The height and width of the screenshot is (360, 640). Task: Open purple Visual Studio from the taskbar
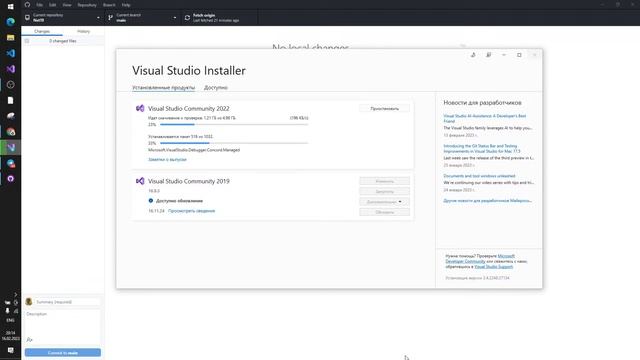tap(11, 69)
